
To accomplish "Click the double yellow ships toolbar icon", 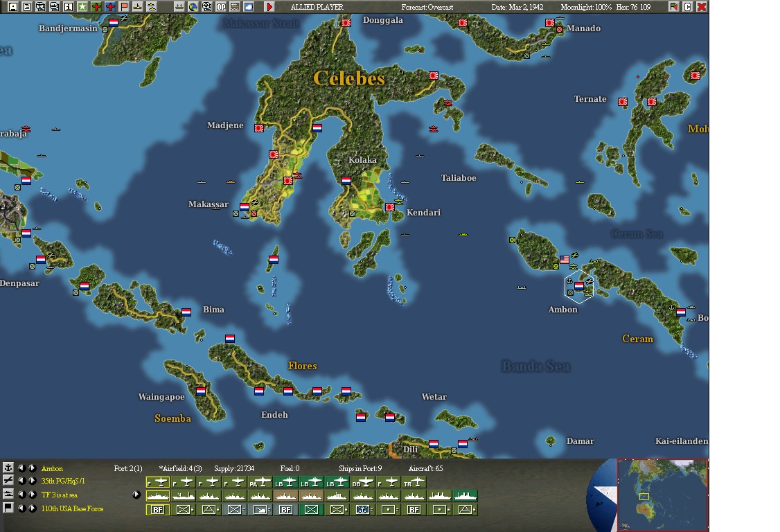I will pos(152,7).
